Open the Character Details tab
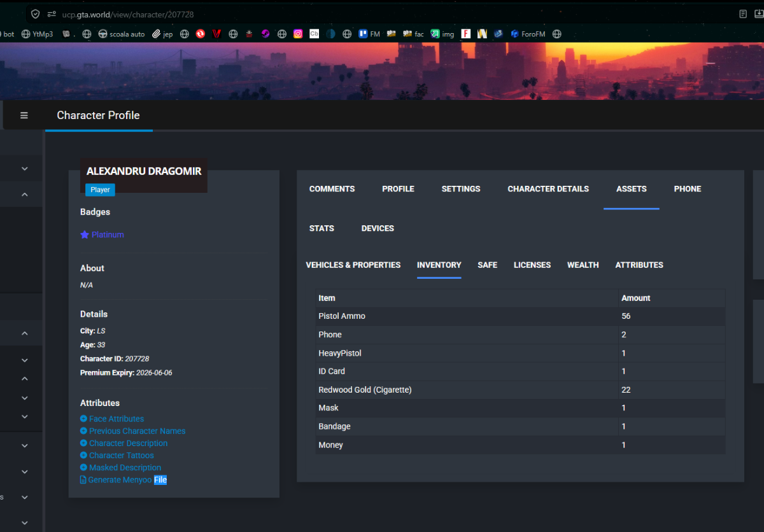Screen dimensions: 764x532 point(548,189)
